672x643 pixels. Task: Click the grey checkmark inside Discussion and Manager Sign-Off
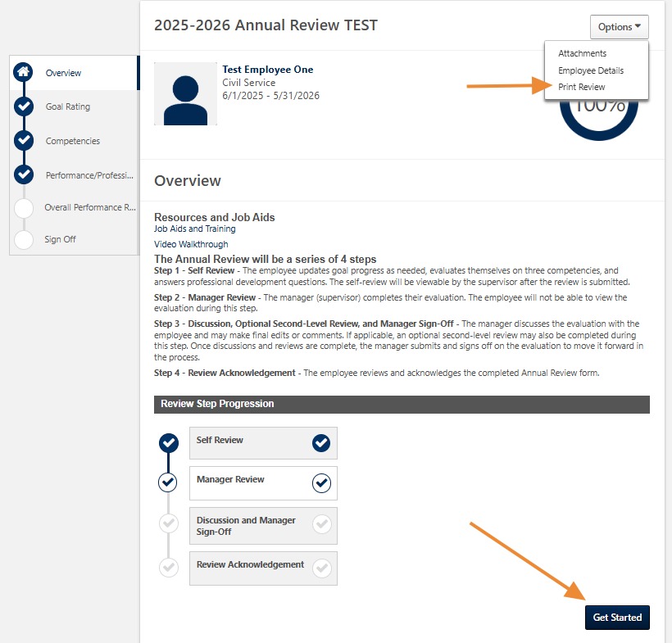click(322, 524)
